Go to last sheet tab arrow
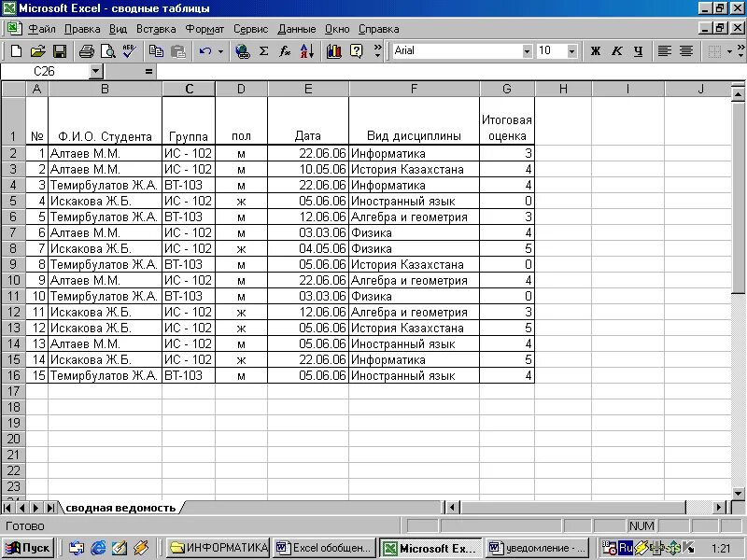The image size is (747, 560). click(x=50, y=508)
